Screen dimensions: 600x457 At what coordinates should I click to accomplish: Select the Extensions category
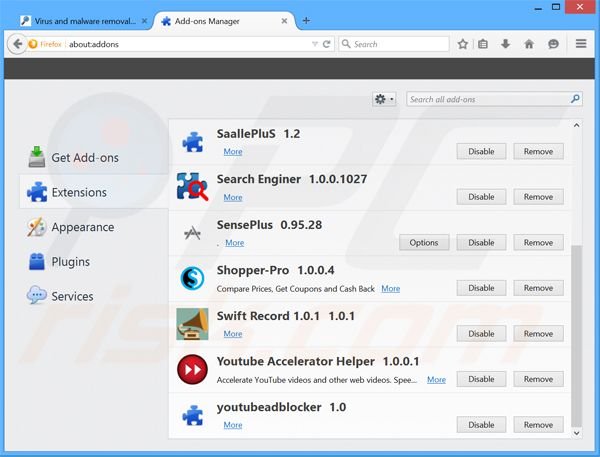click(x=94, y=192)
